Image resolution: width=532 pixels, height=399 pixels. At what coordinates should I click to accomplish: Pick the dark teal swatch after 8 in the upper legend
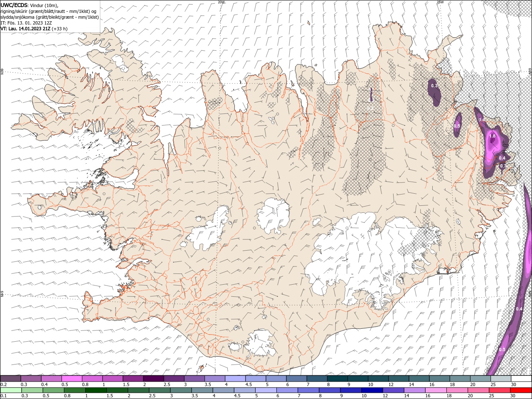click(337, 379)
